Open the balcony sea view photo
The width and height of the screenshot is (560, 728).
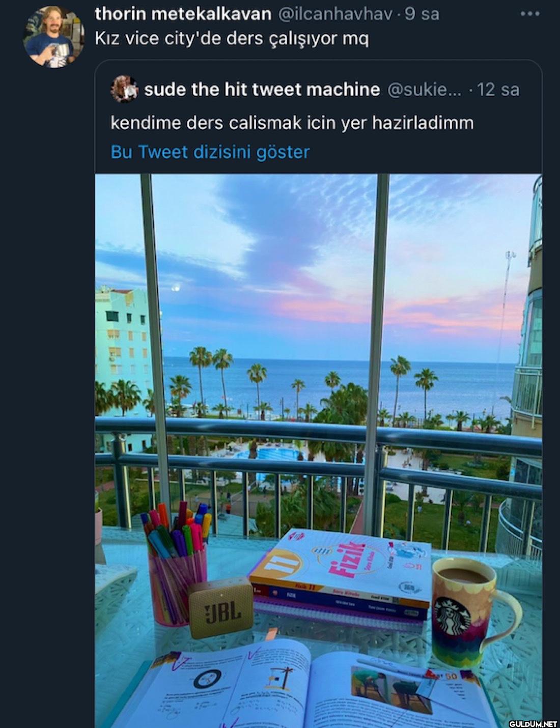318,451
